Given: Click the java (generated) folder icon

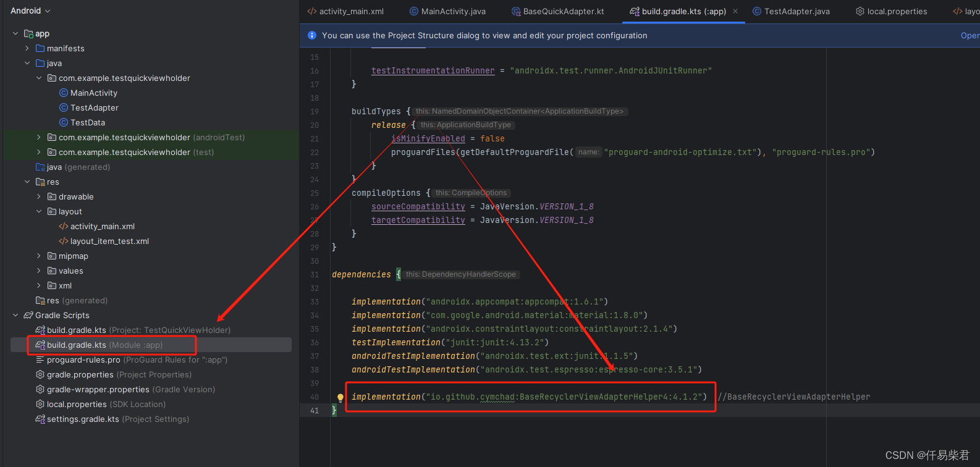Looking at the screenshot, I should (40, 167).
